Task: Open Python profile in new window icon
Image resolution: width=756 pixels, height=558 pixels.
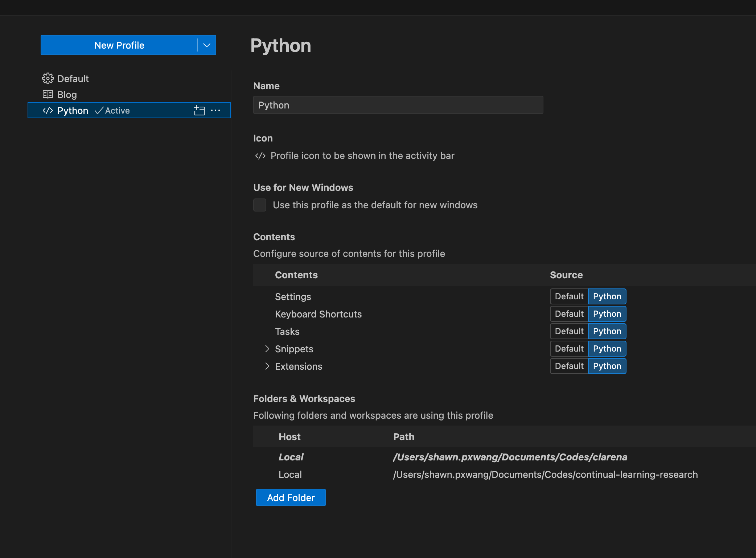Action: [x=199, y=110]
